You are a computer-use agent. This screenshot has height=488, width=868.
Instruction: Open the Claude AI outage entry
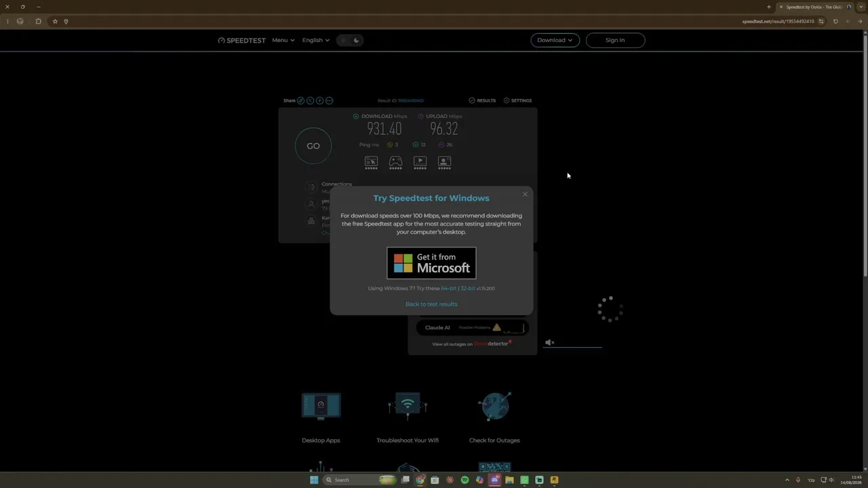click(471, 327)
